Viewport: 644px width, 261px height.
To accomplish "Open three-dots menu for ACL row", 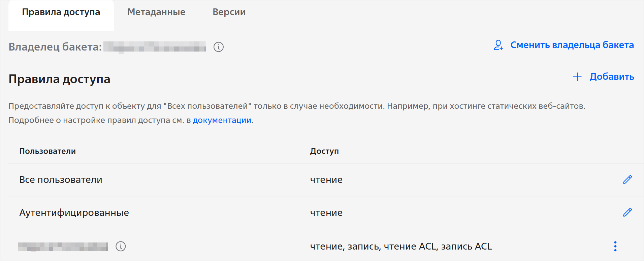I will [x=615, y=246].
